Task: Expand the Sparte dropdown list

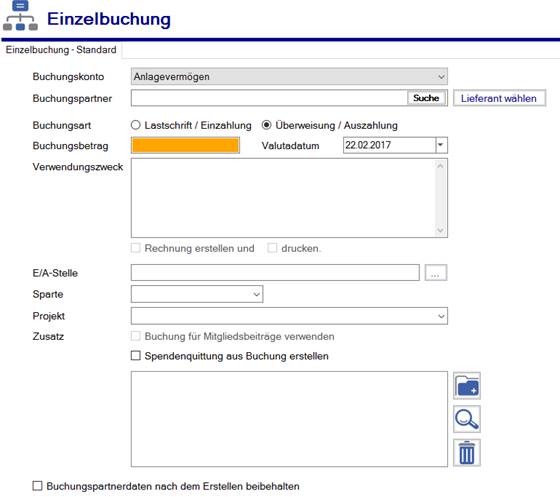Action: pyautogui.click(x=197, y=294)
